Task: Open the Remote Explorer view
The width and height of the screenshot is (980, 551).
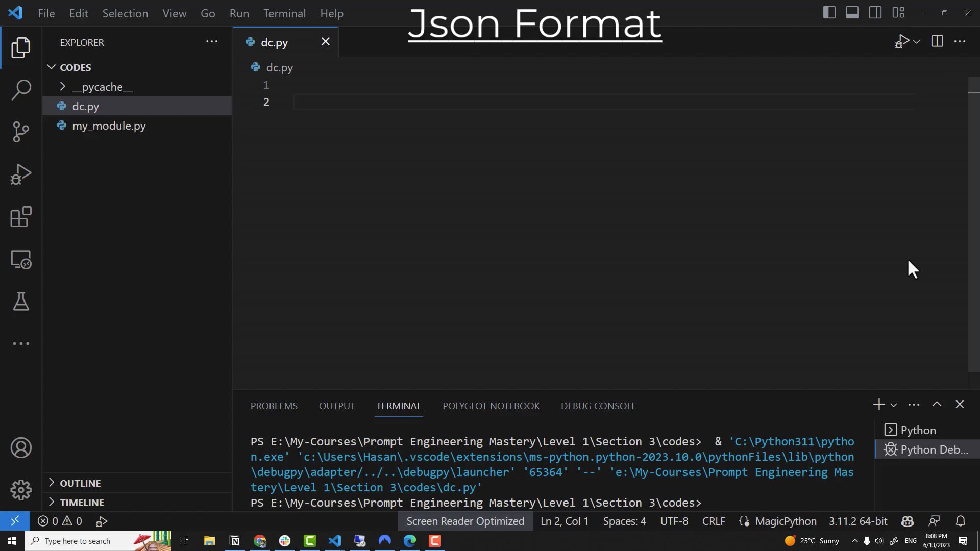Action: tap(21, 260)
